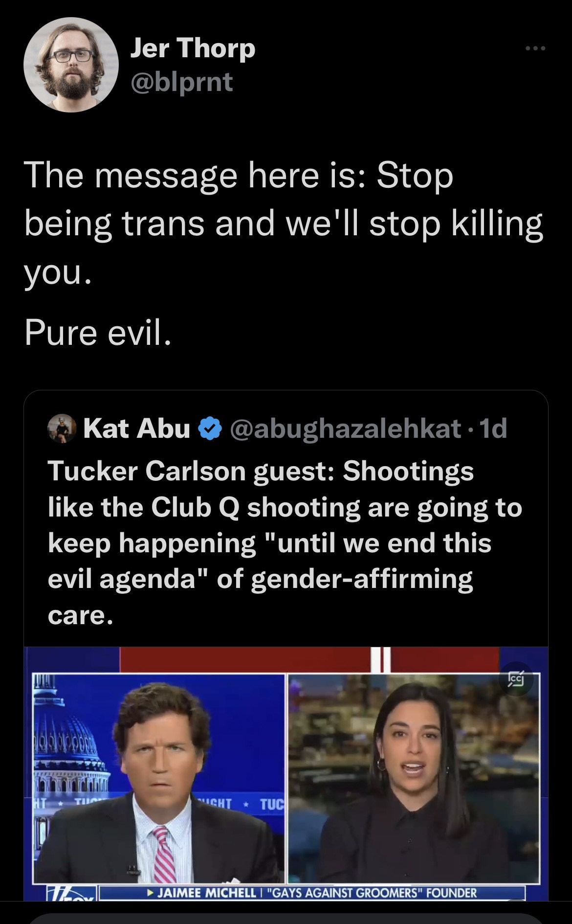The width and height of the screenshot is (572, 924).
Task: Open Kat Abu's profile via @abughazalehkat handle
Action: pos(345,428)
